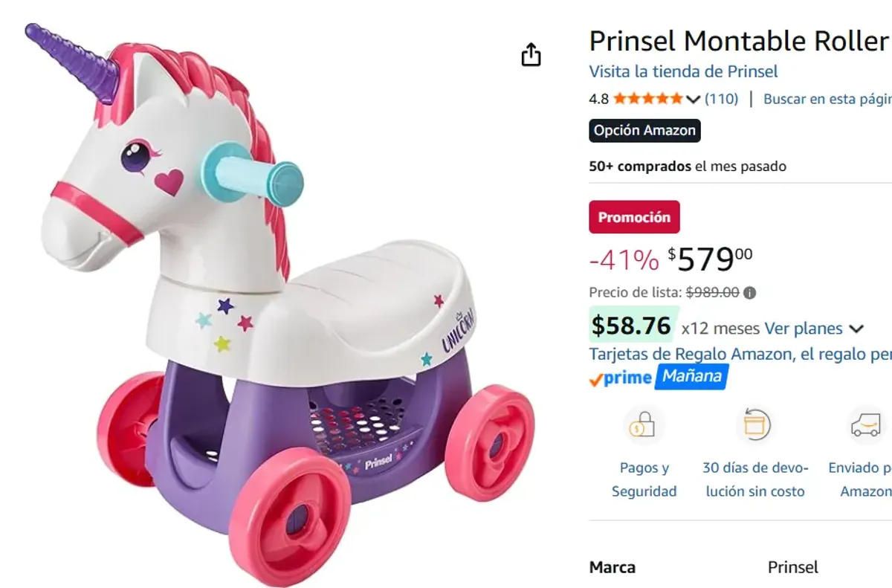Click the Prinsel brand name in Marca row
Screen dimensions: 892x588
click(x=792, y=566)
